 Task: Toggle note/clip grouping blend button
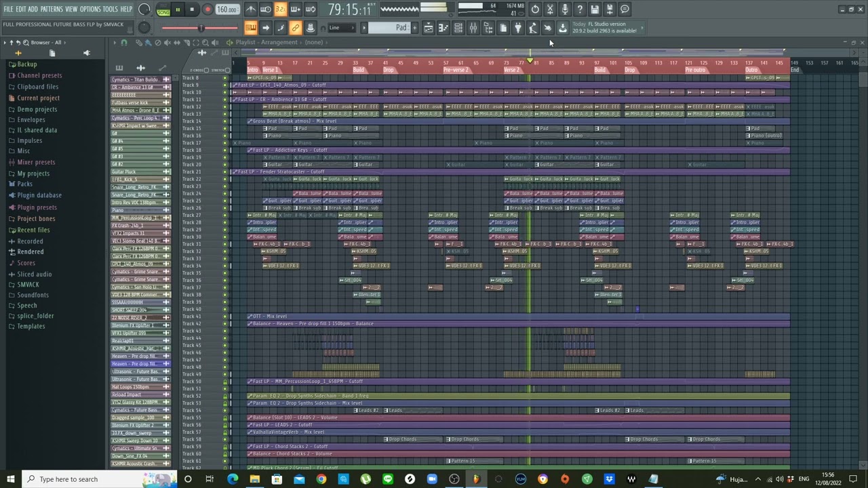(x=281, y=28)
